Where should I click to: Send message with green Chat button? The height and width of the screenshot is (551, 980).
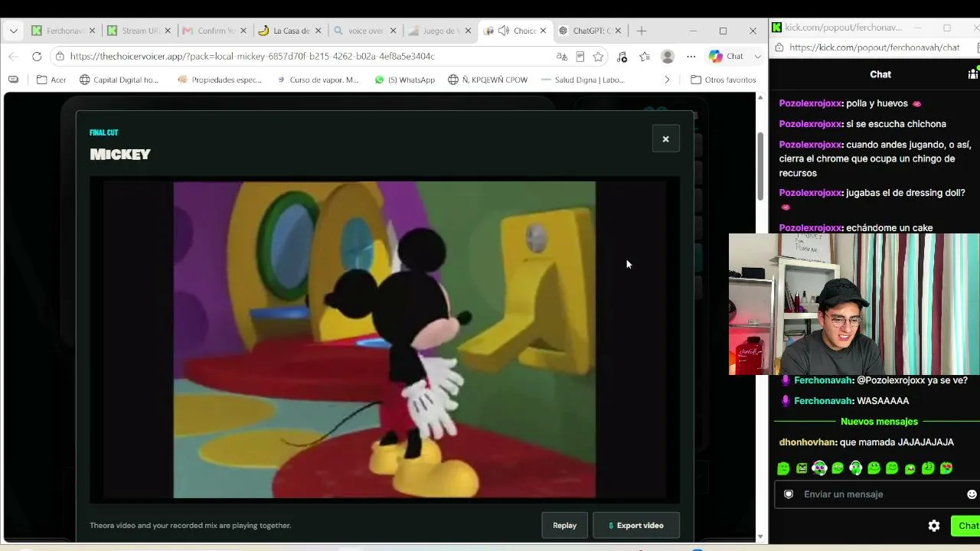pyautogui.click(x=966, y=526)
